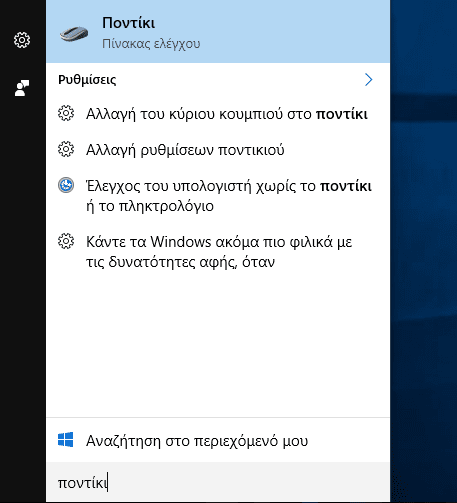Click the Πίνακας ελέγχου subtitle text
Viewport: 457px width, 503px height.
point(151,44)
